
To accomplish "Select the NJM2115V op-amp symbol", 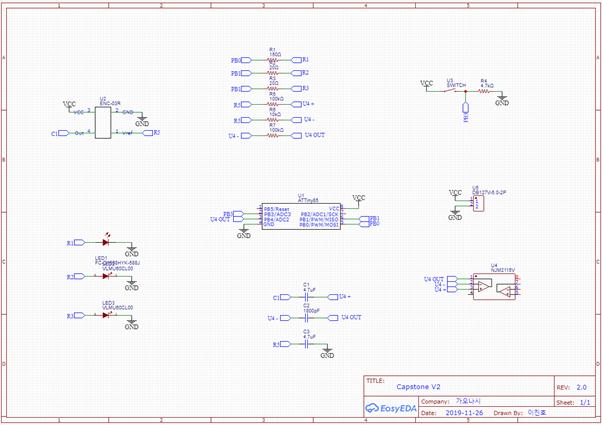I will 486,287.
